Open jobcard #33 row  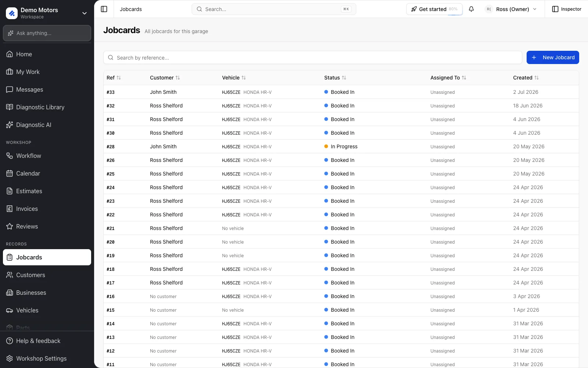point(341,92)
